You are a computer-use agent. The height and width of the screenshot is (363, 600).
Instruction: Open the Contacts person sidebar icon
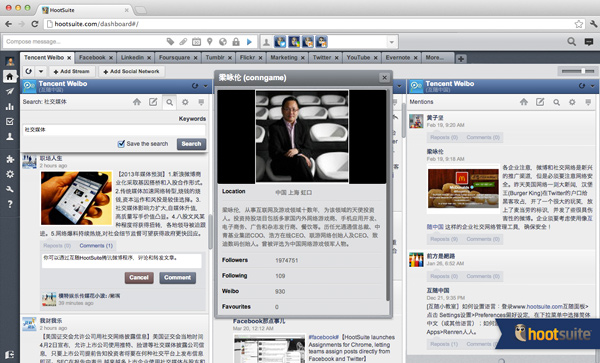tap(10, 137)
